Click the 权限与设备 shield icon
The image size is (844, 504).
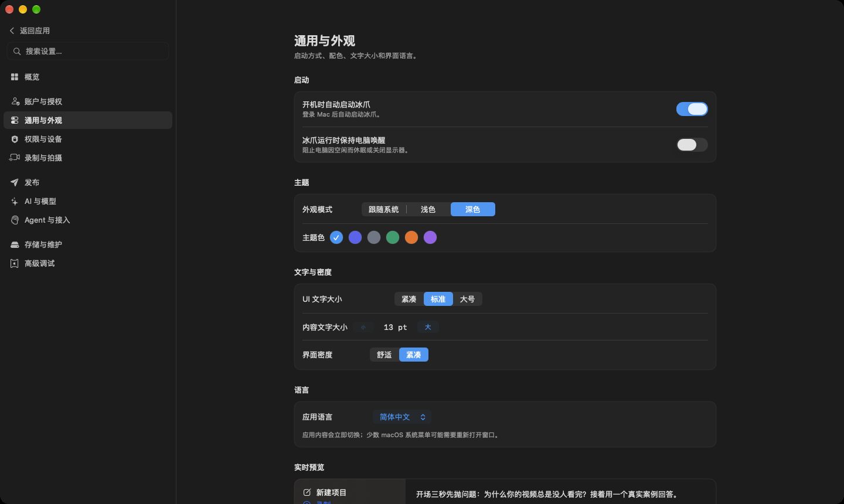click(15, 139)
